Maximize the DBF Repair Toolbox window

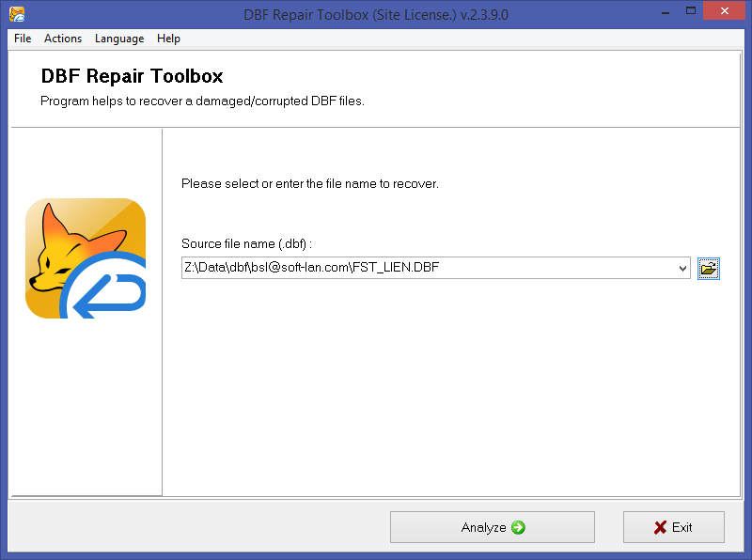[691, 11]
